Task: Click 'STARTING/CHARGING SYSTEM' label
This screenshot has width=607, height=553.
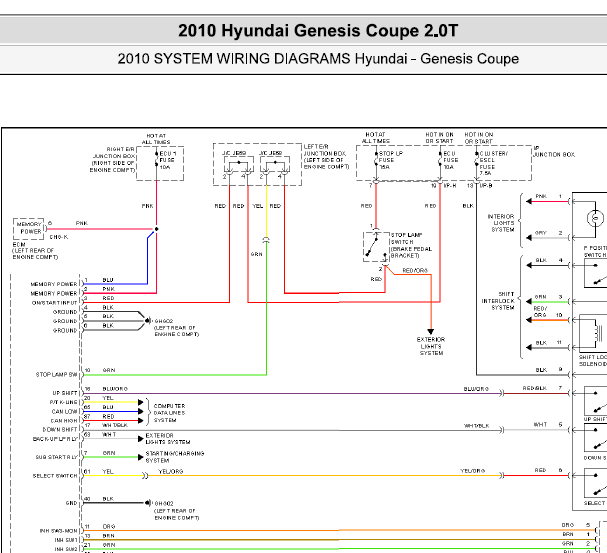Action: pos(175,457)
